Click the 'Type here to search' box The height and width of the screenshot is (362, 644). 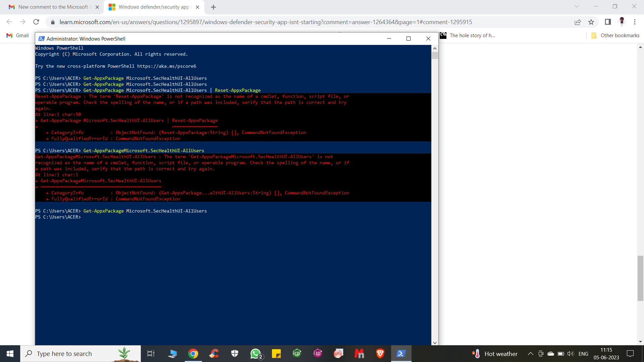pyautogui.click(x=80, y=354)
